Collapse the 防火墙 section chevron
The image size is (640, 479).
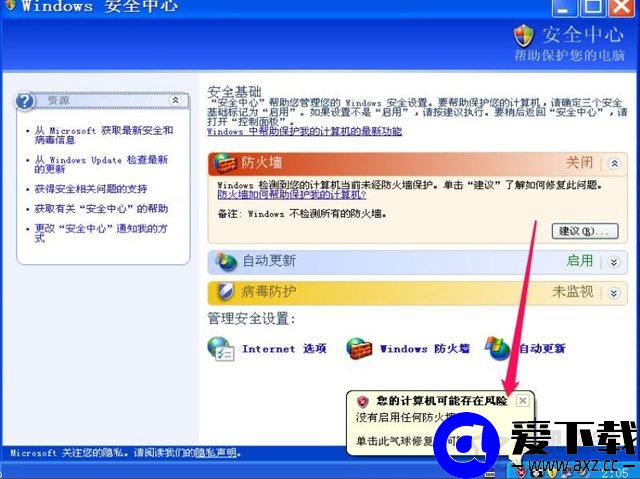pos(614,164)
